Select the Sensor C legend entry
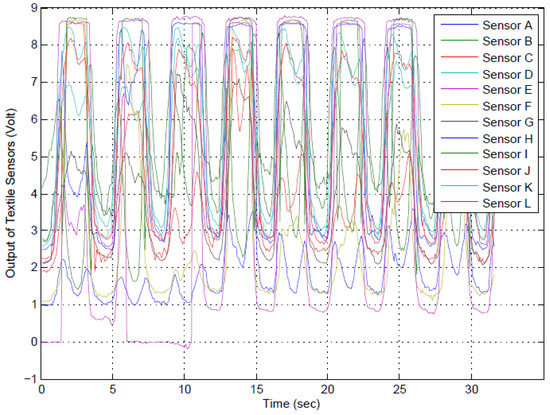 pos(508,58)
